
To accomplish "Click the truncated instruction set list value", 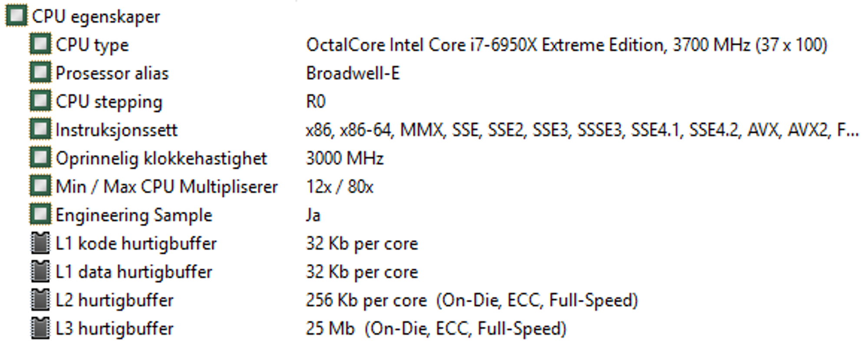I will pyautogui.click(x=582, y=130).
